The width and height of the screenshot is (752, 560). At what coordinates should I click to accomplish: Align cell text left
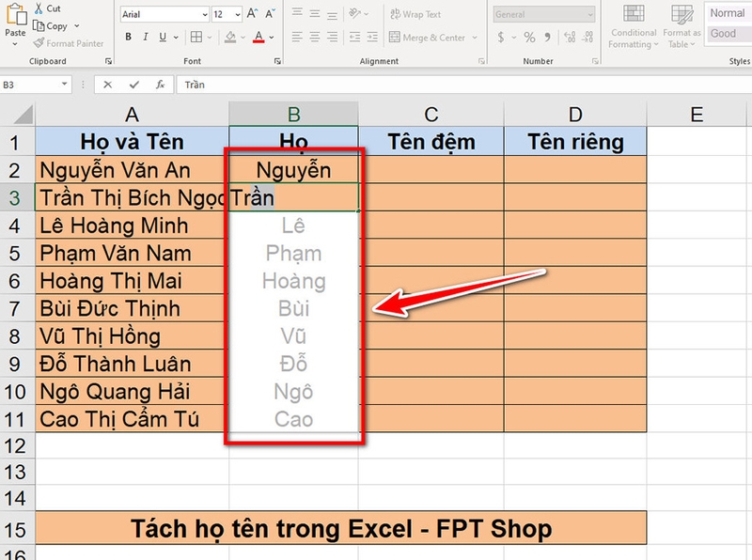297,37
